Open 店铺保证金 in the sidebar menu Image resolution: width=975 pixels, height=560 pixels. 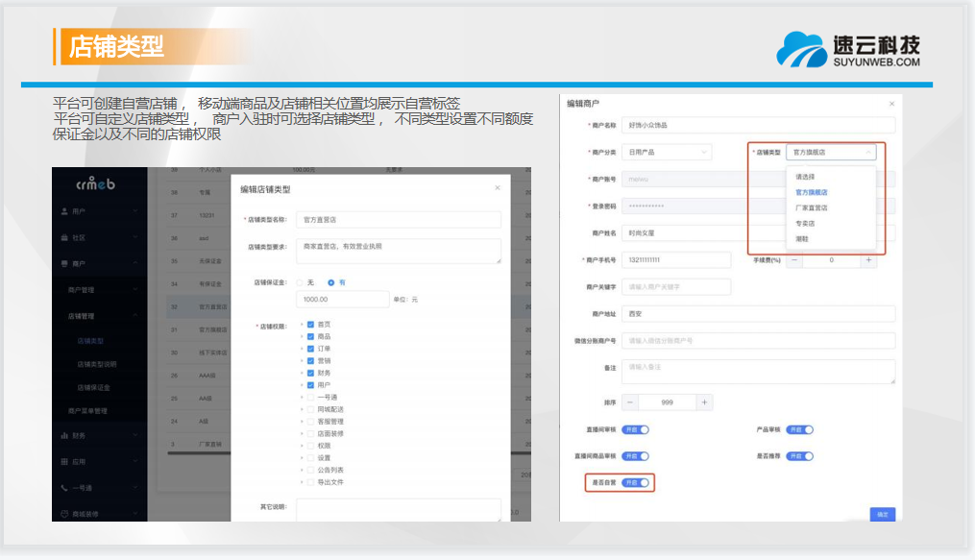click(x=93, y=387)
